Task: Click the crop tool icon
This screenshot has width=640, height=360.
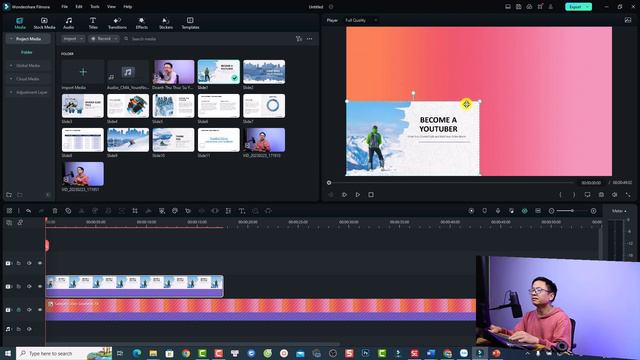Action: [x=135, y=211]
